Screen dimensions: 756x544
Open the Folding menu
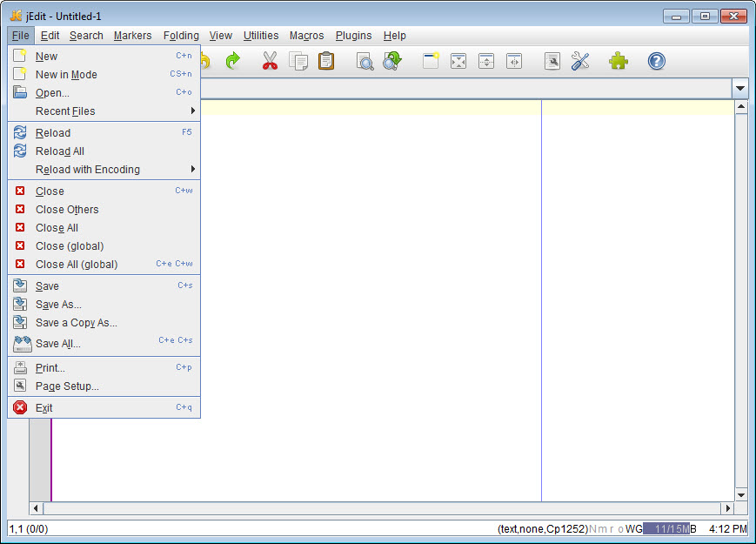coord(181,35)
